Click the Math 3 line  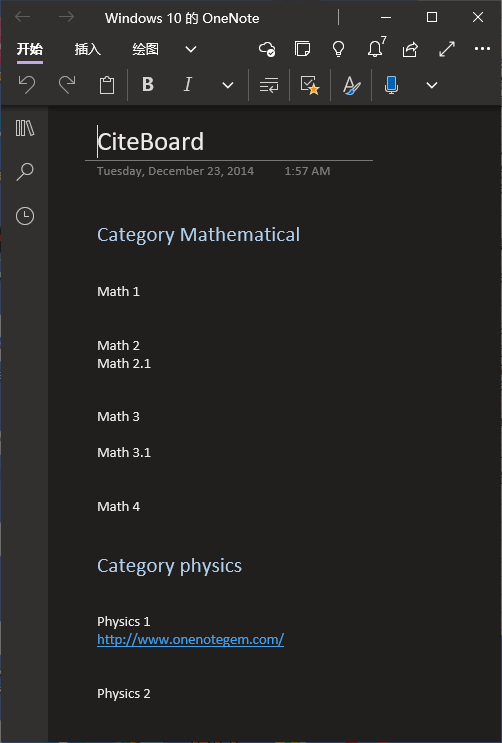point(119,417)
